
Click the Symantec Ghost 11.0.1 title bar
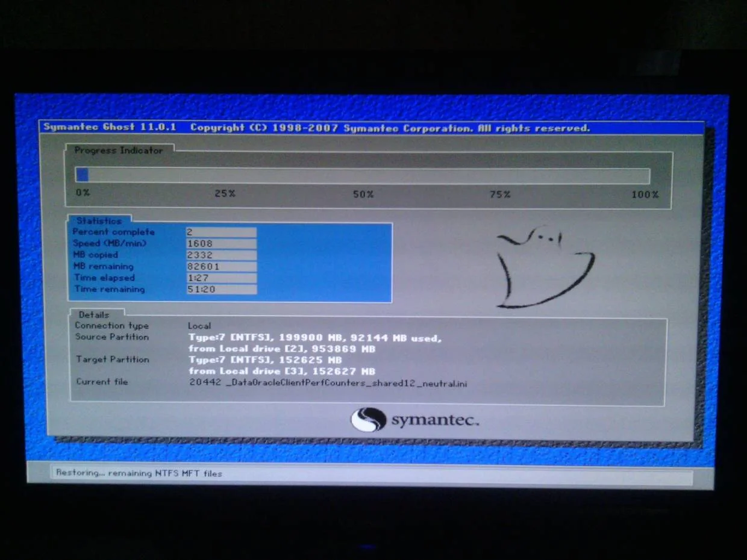[x=371, y=128]
